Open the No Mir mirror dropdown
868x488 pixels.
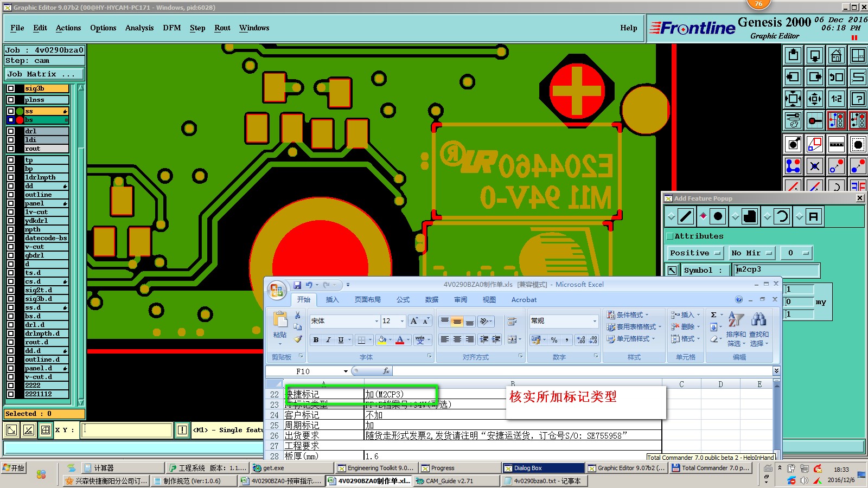(x=752, y=253)
